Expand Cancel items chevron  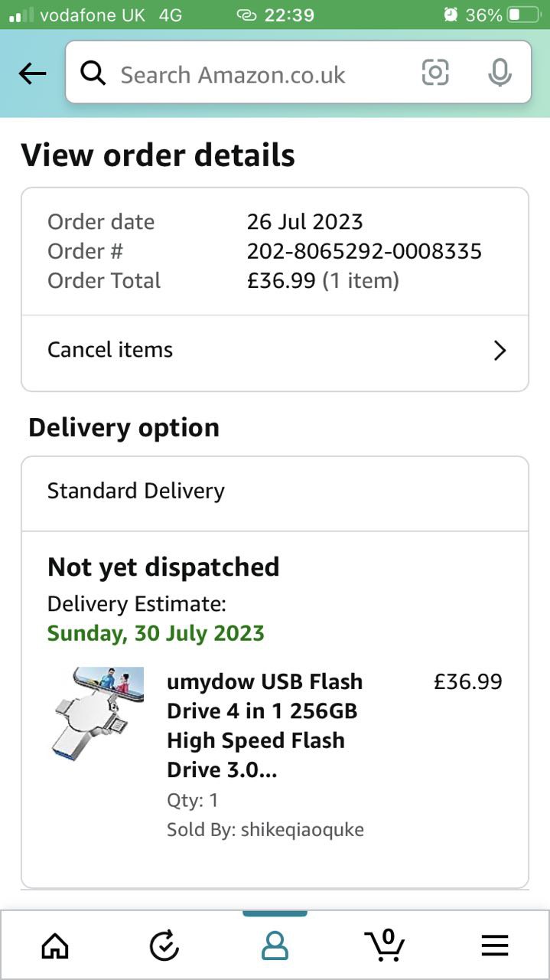coord(500,351)
